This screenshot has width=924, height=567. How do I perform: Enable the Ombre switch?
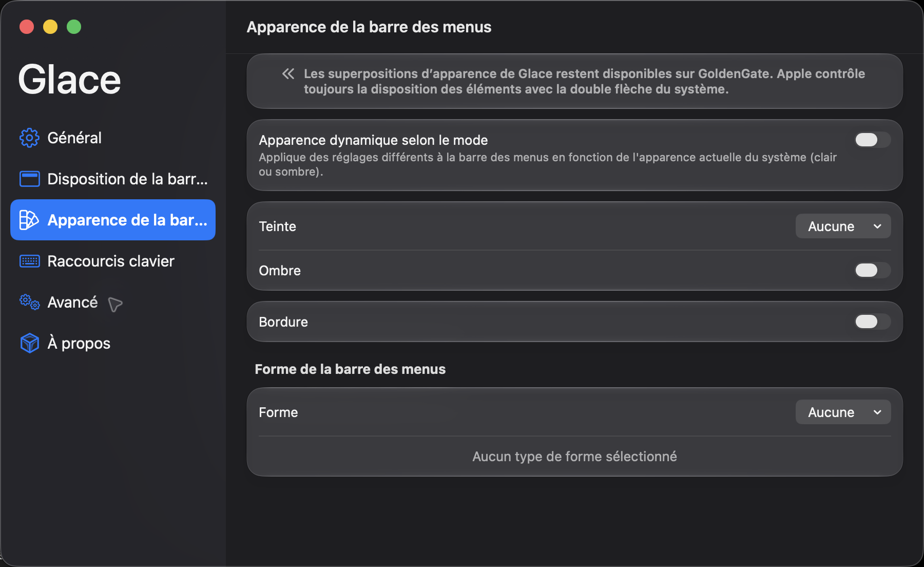pos(872,270)
